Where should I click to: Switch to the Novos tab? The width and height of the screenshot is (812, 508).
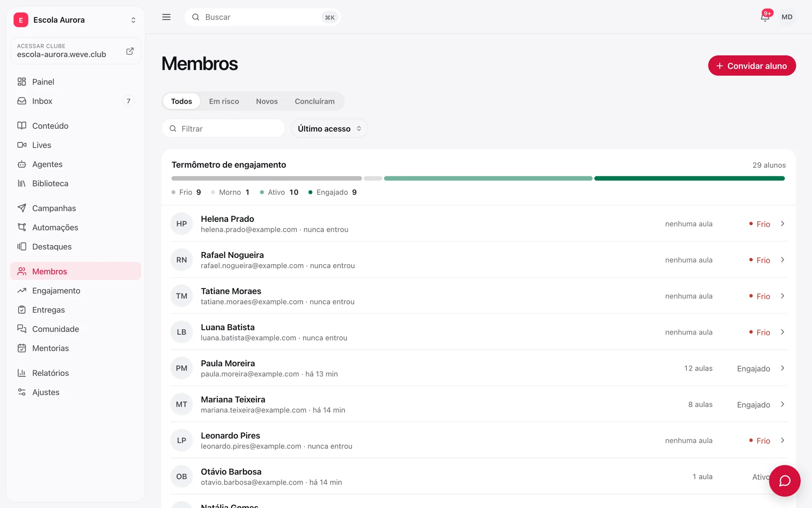click(267, 101)
